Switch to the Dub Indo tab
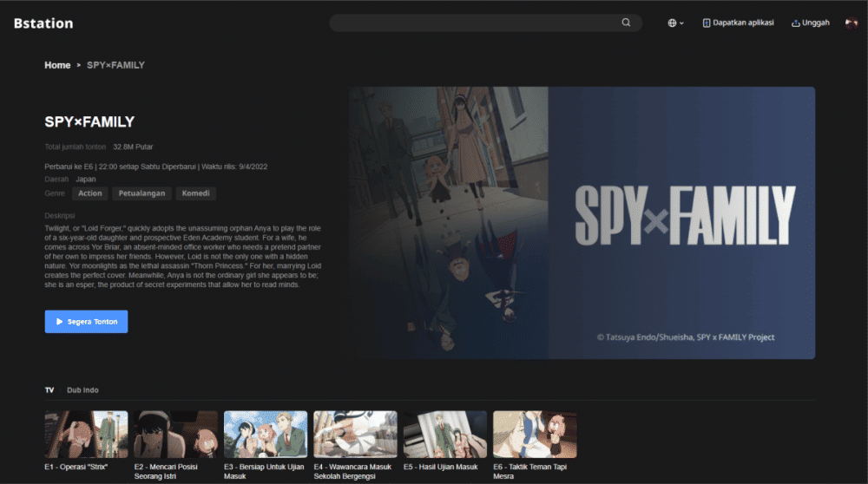This screenshot has width=868, height=484. (x=82, y=390)
